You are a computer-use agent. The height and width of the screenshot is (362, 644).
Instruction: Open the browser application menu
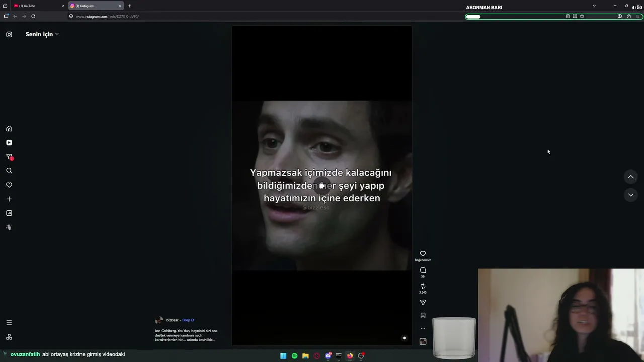[x=638, y=16]
